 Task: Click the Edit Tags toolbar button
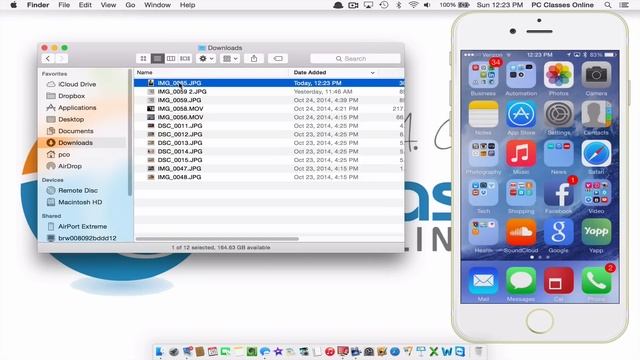click(278, 59)
